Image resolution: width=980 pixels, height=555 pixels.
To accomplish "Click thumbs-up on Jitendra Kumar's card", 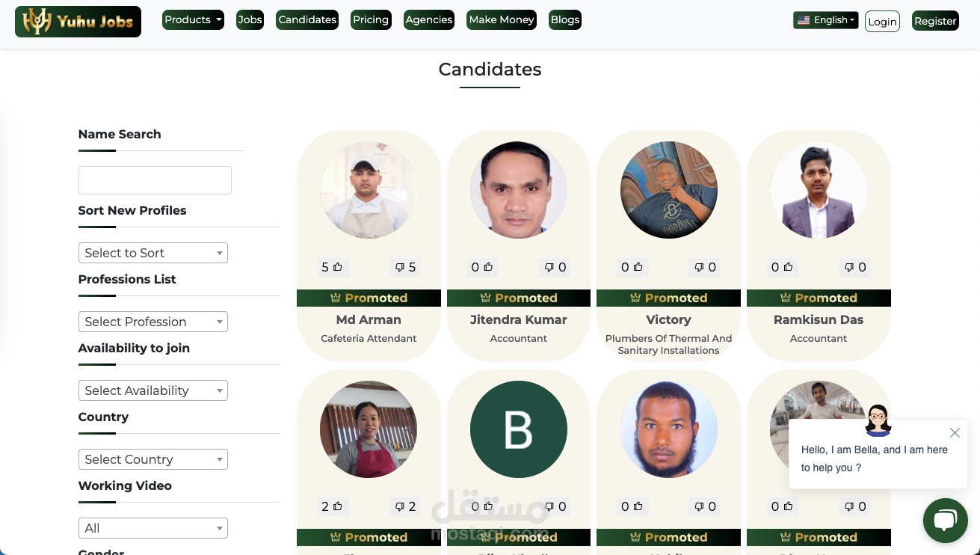I will pyautogui.click(x=487, y=267).
